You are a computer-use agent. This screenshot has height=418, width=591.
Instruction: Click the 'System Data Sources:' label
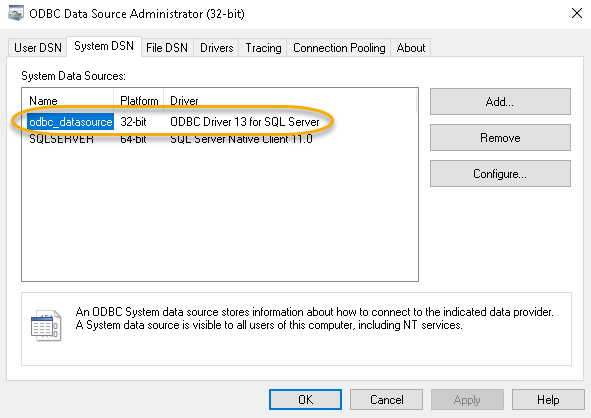point(73,76)
